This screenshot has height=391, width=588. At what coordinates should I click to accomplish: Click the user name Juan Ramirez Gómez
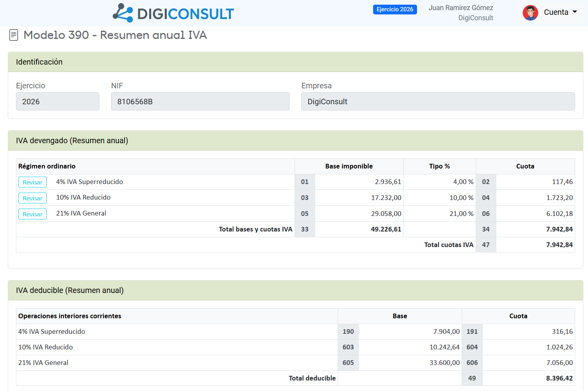[461, 8]
